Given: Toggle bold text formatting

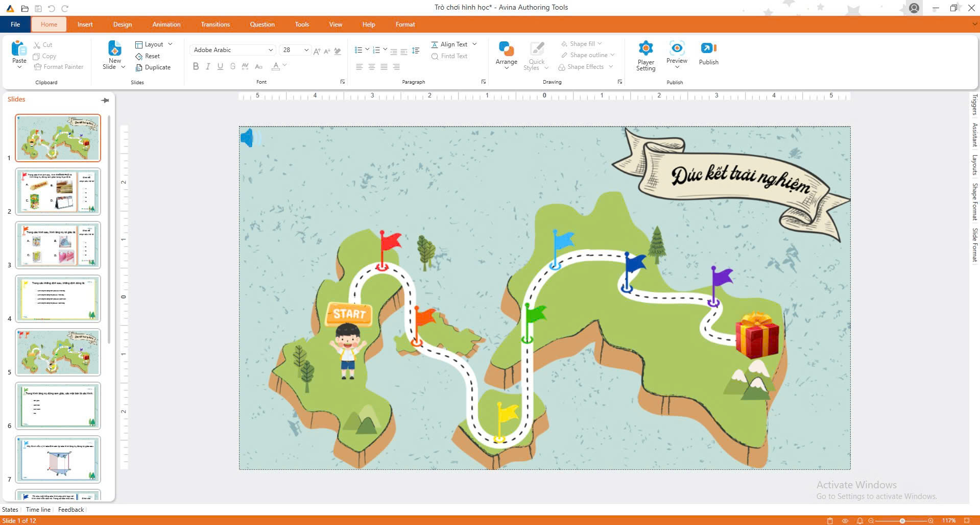Looking at the screenshot, I should (196, 66).
